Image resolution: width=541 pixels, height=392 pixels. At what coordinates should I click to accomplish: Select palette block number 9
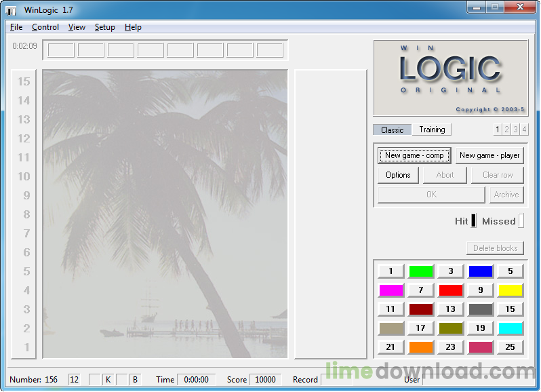[x=480, y=290]
